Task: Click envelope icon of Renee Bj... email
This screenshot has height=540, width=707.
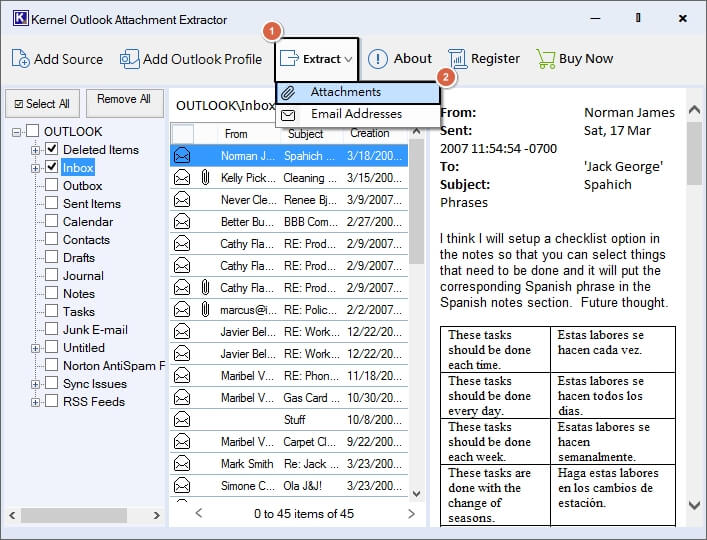Action: point(182,200)
